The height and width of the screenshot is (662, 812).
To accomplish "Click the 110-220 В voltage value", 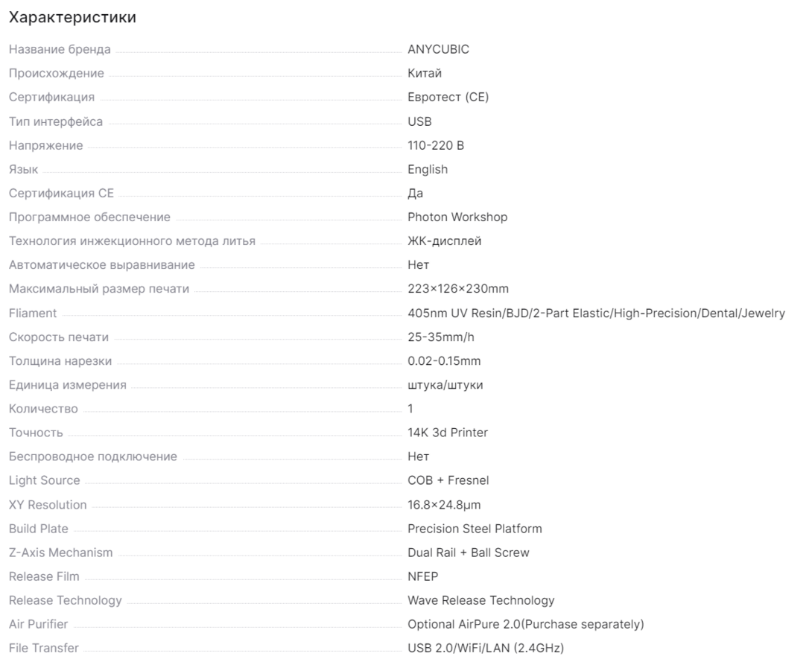I will 436,145.
